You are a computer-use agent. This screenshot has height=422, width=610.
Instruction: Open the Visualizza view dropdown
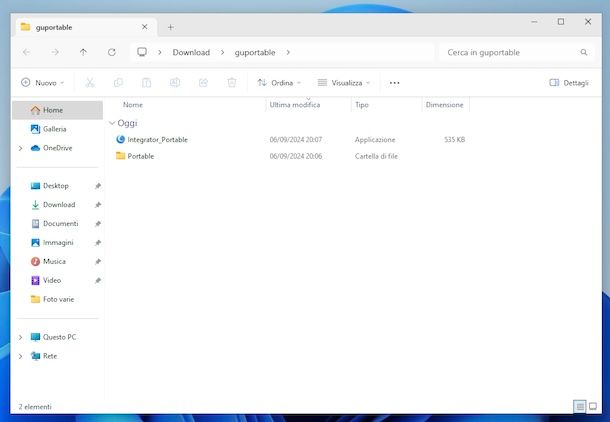[344, 83]
